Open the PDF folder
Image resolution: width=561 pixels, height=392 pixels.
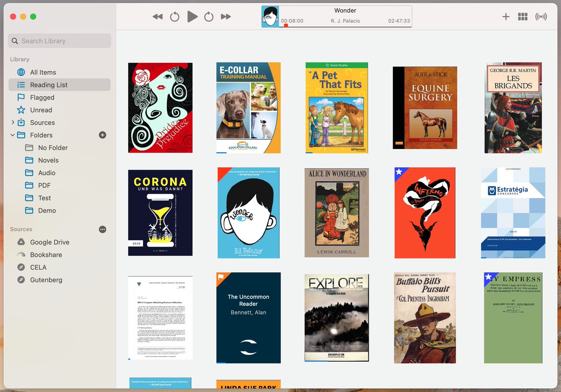pyautogui.click(x=59, y=185)
